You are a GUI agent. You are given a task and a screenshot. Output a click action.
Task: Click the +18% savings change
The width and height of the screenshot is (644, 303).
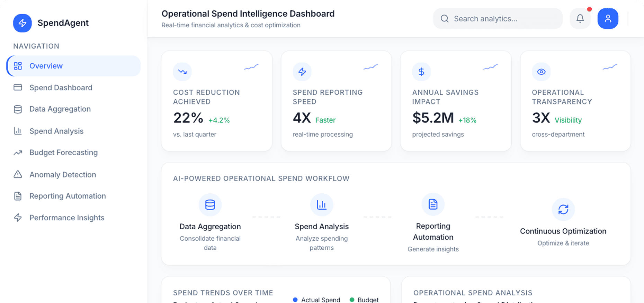click(x=467, y=120)
